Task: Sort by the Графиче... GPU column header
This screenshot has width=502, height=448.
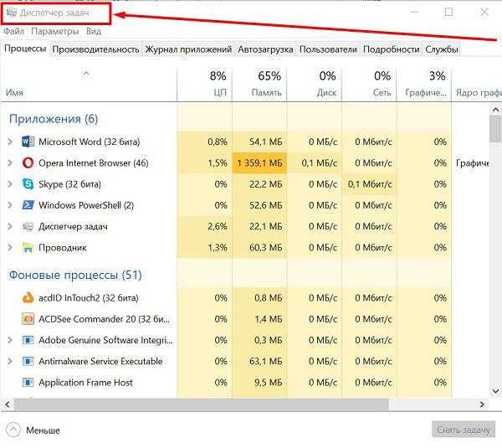Action: 424,85
